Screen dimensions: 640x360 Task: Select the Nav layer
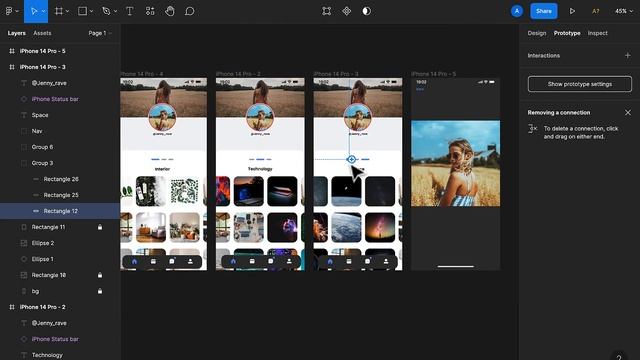pos(60,131)
